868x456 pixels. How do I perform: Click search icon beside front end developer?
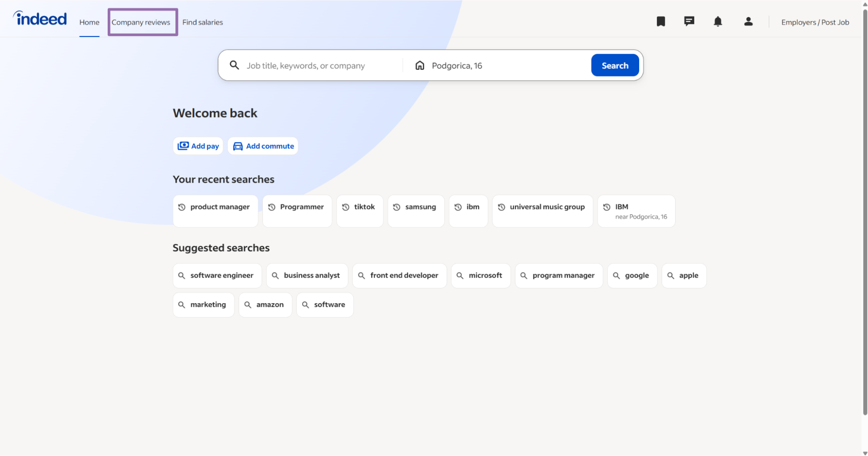pos(361,276)
